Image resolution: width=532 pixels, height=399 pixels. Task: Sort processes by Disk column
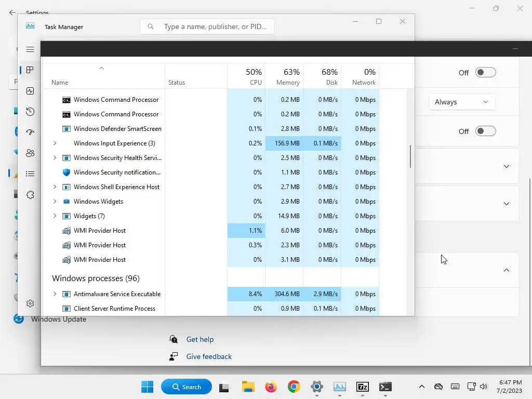point(322,76)
